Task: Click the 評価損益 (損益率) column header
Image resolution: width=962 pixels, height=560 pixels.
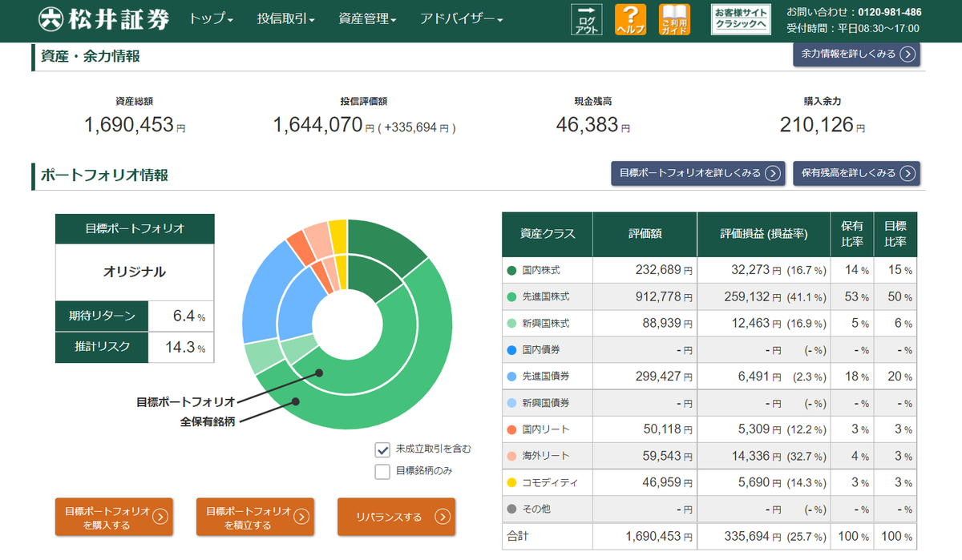Action: point(763,234)
